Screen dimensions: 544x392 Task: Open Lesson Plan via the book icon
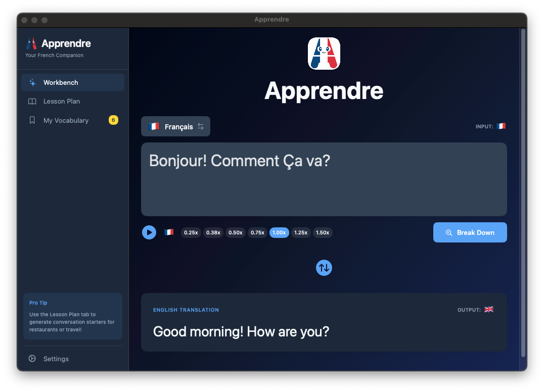pyautogui.click(x=32, y=101)
